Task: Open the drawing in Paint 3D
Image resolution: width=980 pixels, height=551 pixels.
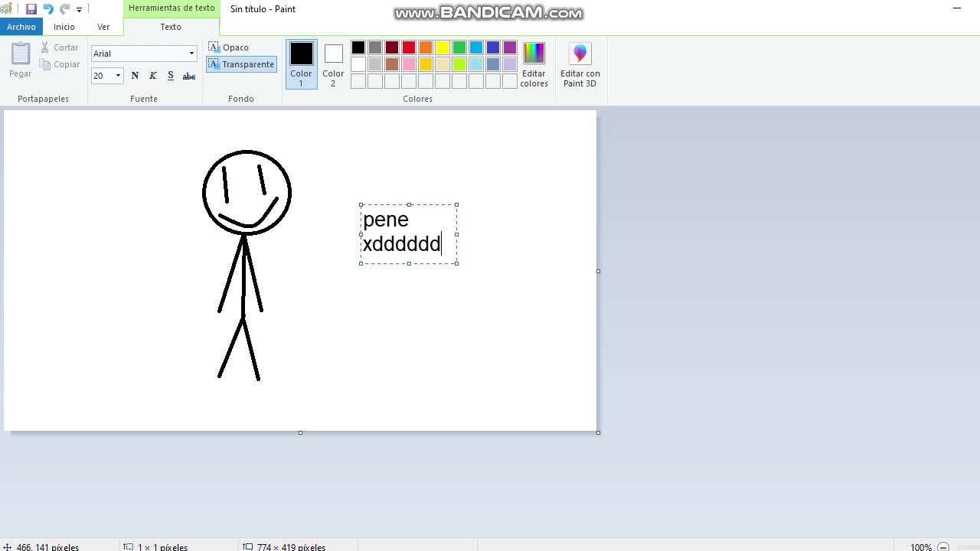Action: [580, 65]
